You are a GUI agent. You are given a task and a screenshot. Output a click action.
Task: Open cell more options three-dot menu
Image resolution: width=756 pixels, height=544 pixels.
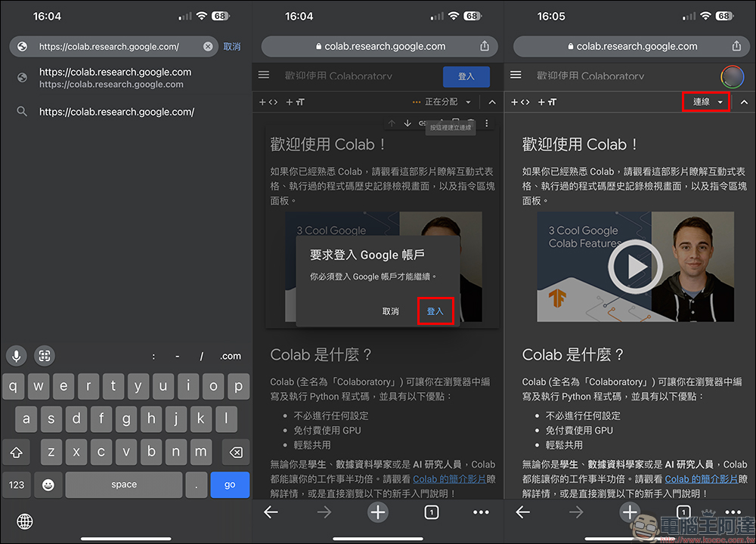coord(486,123)
